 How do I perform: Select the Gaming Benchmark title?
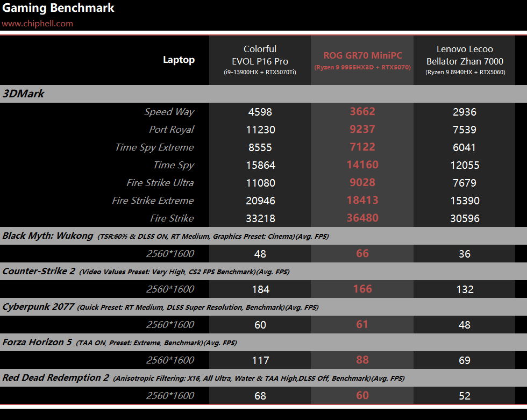click(58, 8)
